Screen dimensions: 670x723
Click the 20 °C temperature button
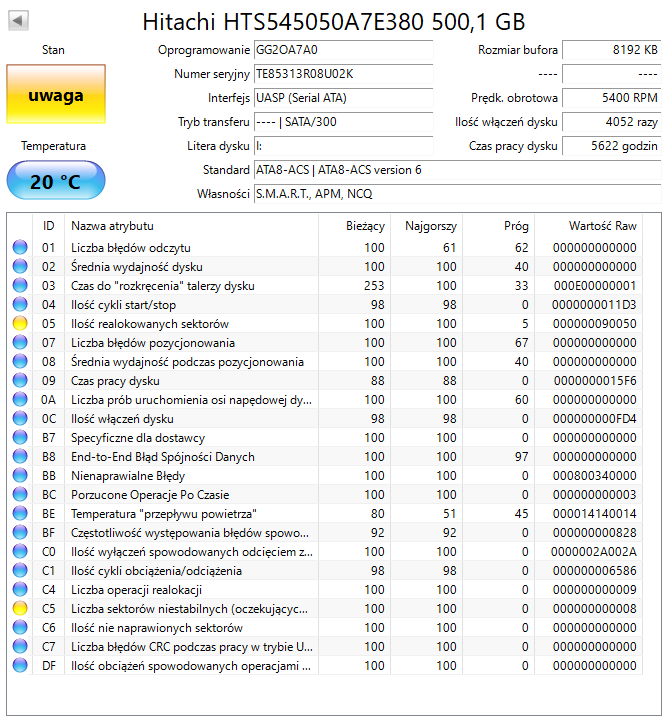56,180
